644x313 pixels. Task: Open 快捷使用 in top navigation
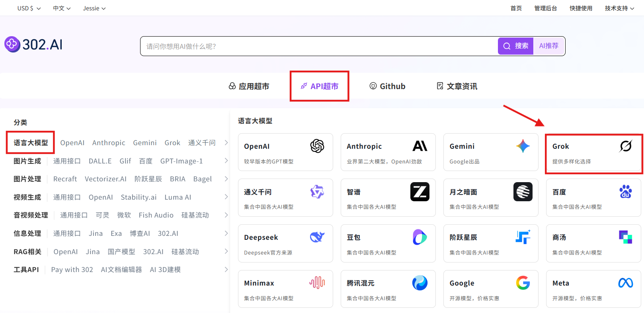coord(581,8)
